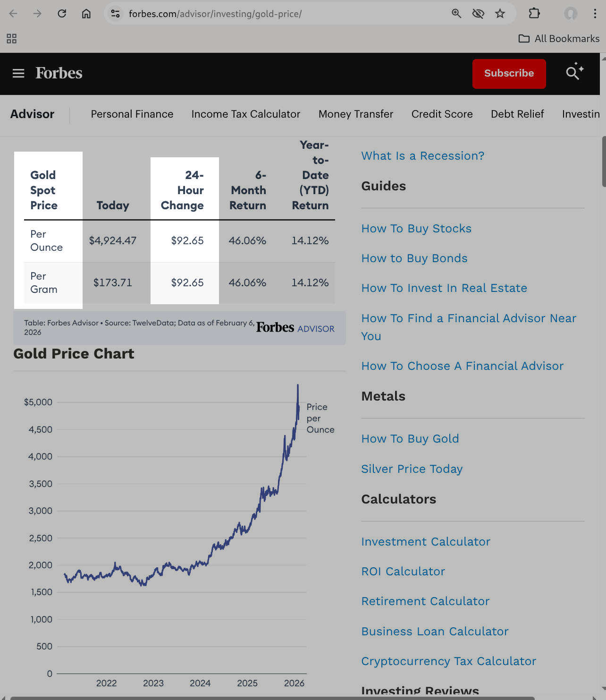
Task: Bookmark this page with the star icon
Action: coord(500,14)
